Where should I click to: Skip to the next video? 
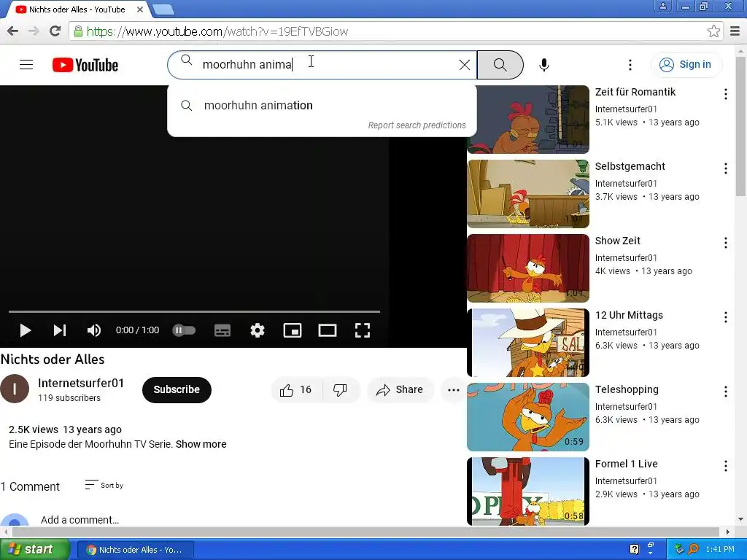[60, 330]
